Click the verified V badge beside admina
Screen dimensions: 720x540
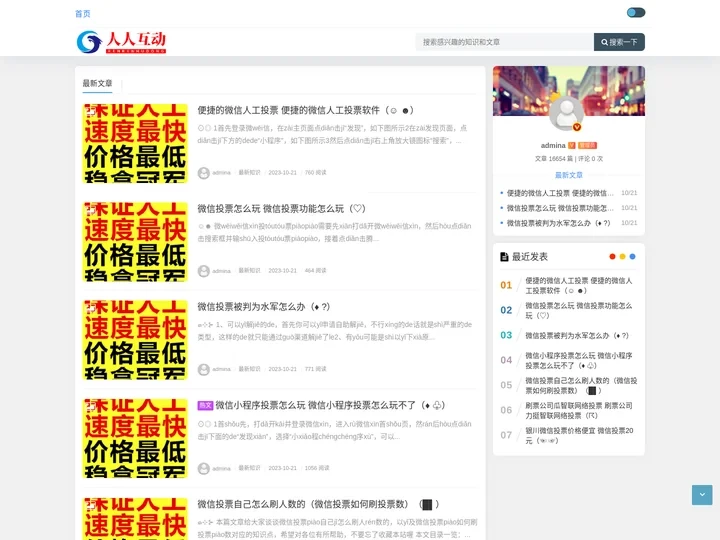coord(572,146)
